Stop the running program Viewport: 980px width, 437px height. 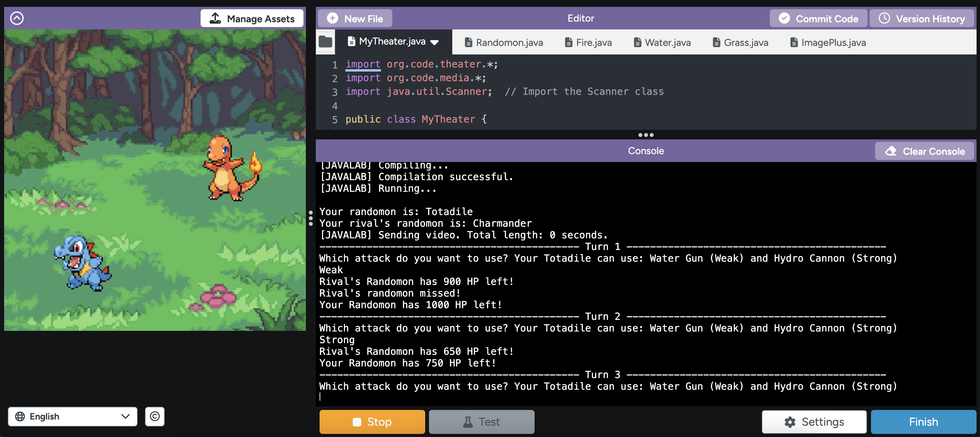pos(372,422)
